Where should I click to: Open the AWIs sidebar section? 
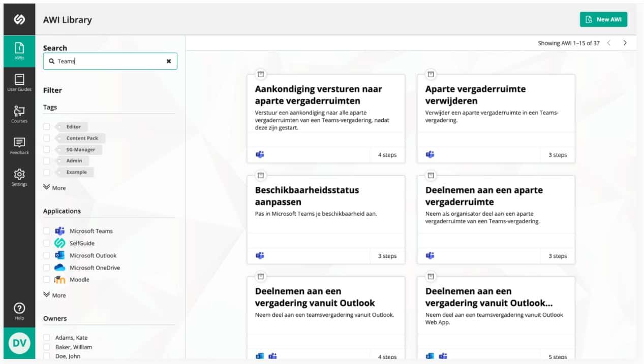[19, 51]
